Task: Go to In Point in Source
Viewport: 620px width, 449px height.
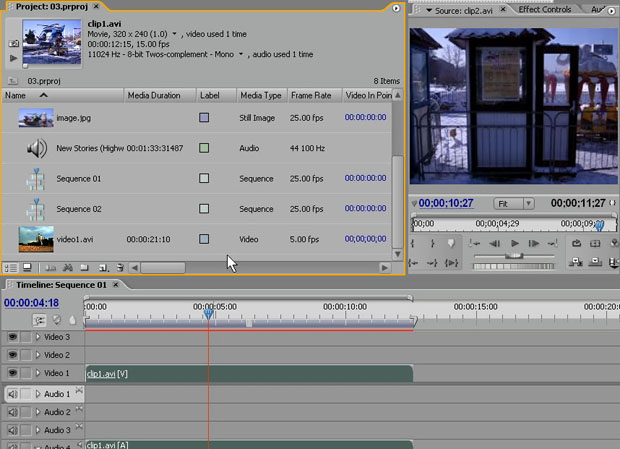Action: click(x=414, y=262)
